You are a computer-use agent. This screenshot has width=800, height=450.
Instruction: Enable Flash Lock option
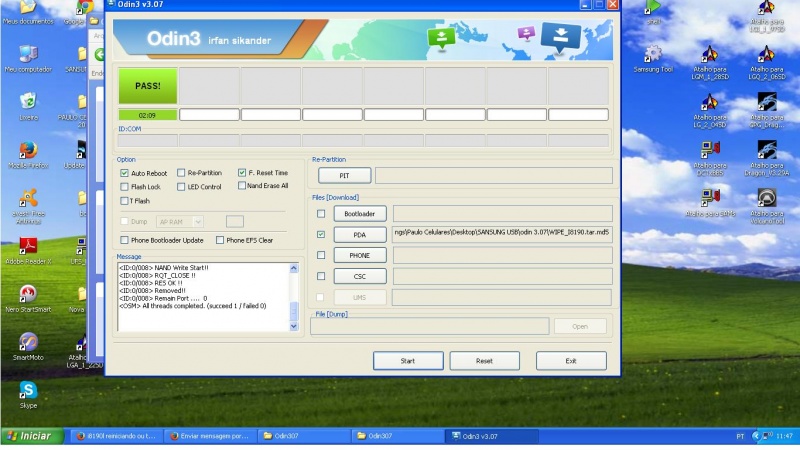(124, 187)
